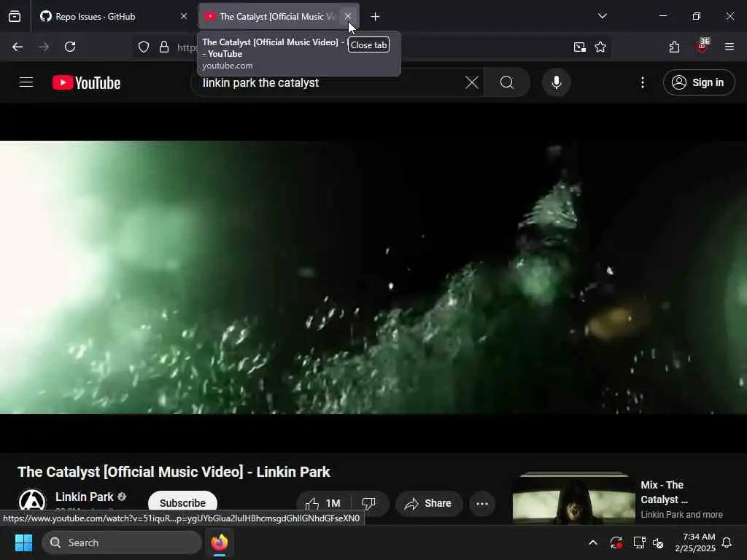
Task: Open notifications bell icon
Action: coord(727,542)
